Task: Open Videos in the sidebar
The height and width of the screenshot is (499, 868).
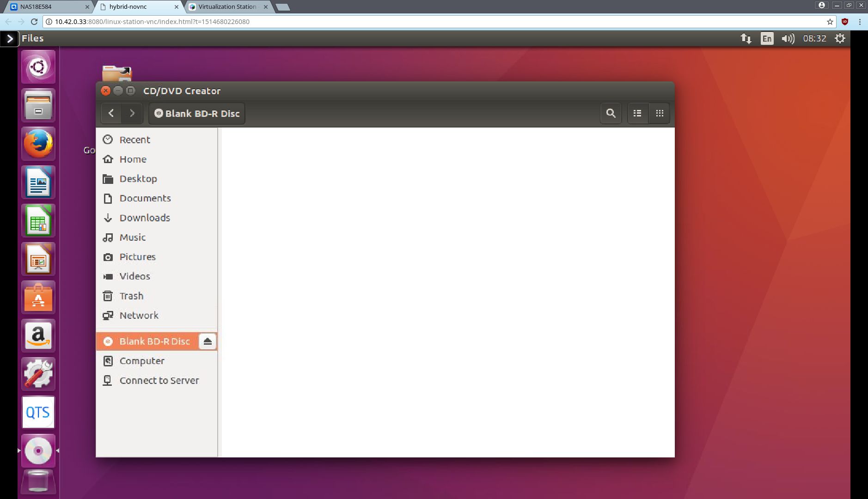Action: pos(157,276)
